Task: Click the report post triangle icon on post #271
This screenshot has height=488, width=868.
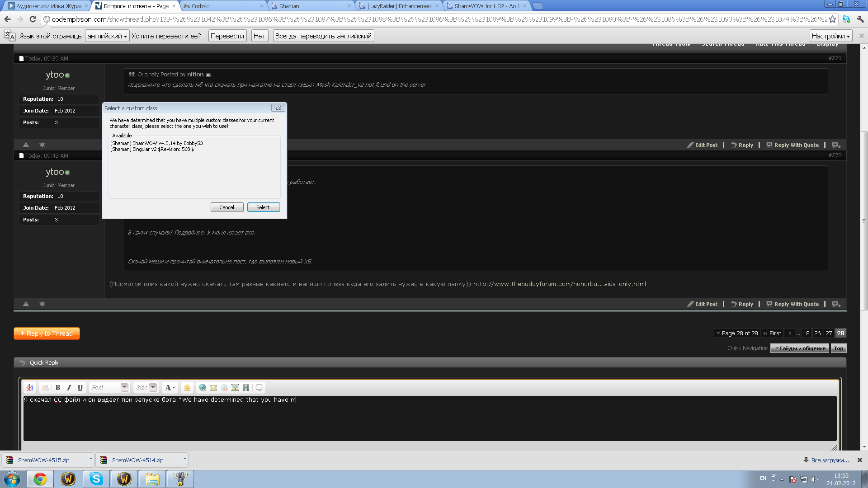Action: (x=26, y=145)
